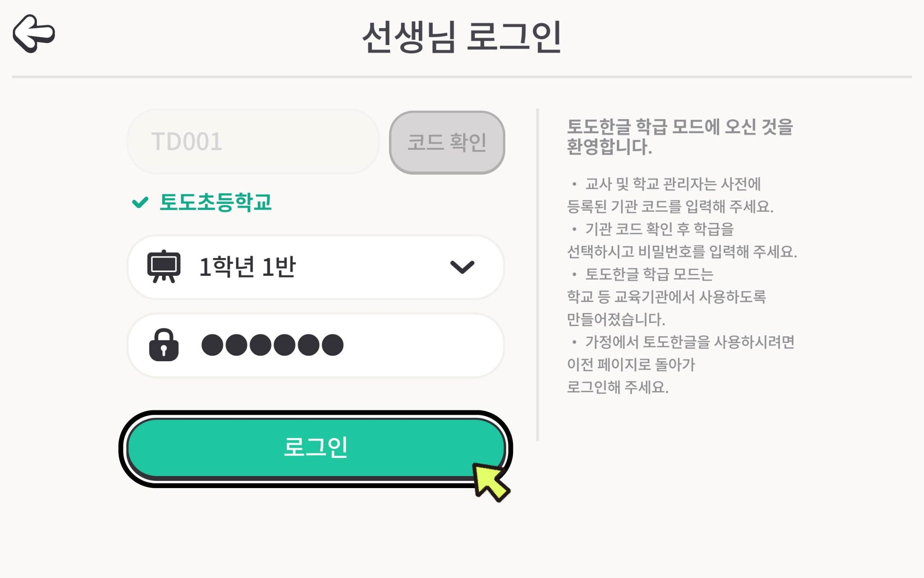Click the vertical divider beside the info panel
The height and width of the screenshot is (578, 924).
(x=537, y=275)
